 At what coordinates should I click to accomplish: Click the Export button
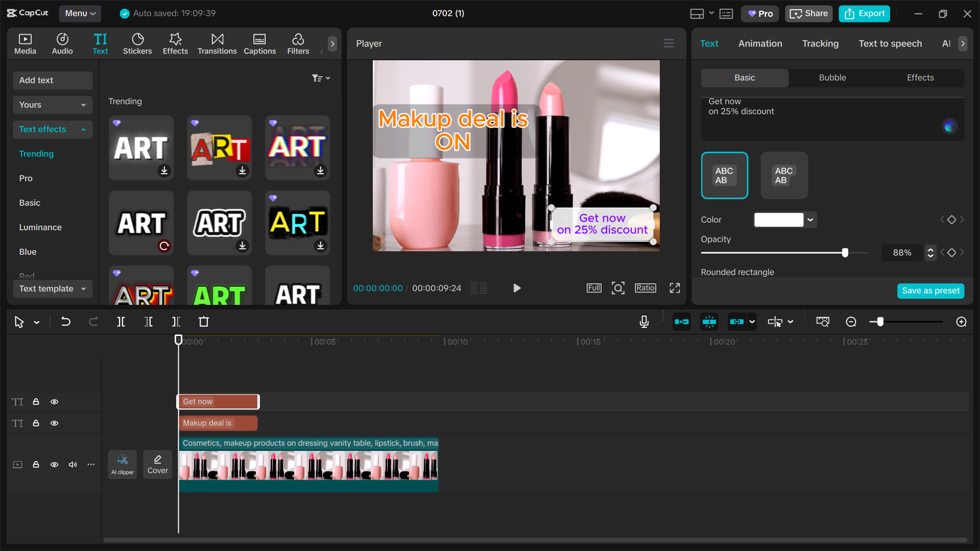click(x=864, y=13)
